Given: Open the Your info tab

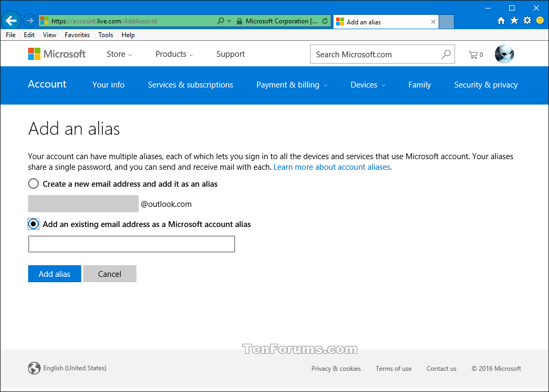Looking at the screenshot, I should [x=108, y=85].
